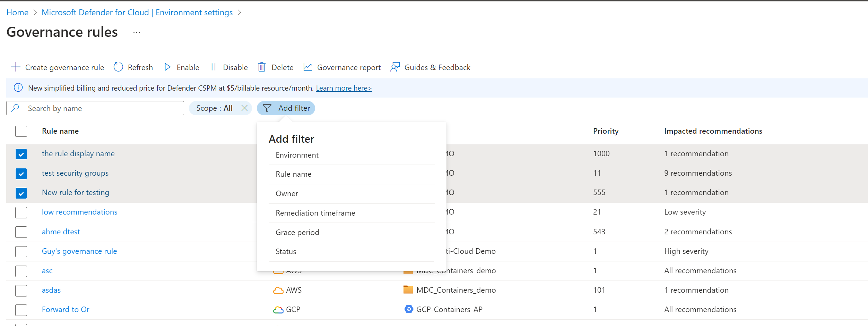
Task: Click in the Search by name field
Action: (95, 108)
